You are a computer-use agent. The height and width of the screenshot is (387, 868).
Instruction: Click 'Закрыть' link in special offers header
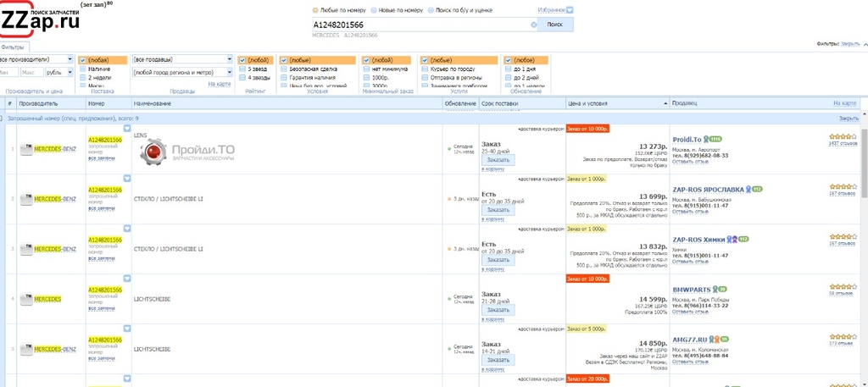click(849, 119)
